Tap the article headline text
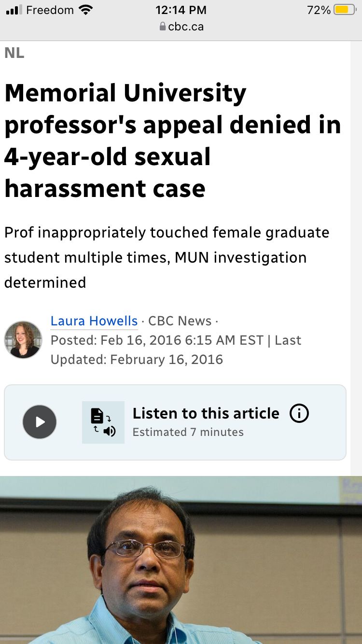 click(x=173, y=140)
